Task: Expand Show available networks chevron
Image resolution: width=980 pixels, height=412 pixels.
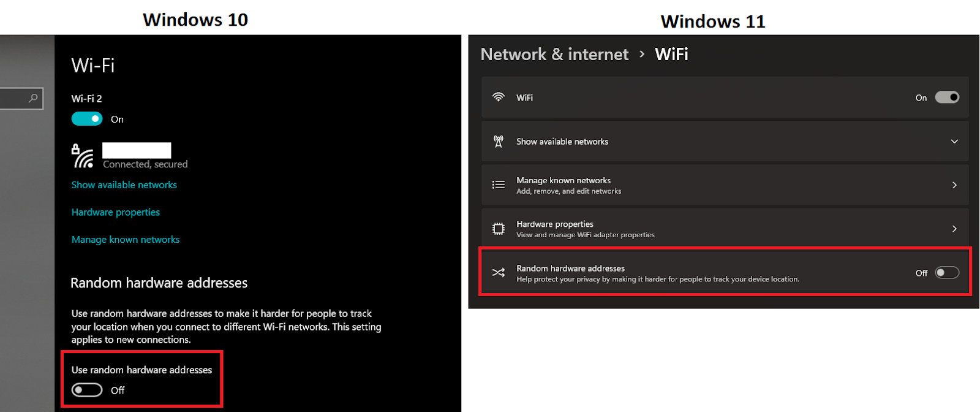Action: (x=954, y=142)
